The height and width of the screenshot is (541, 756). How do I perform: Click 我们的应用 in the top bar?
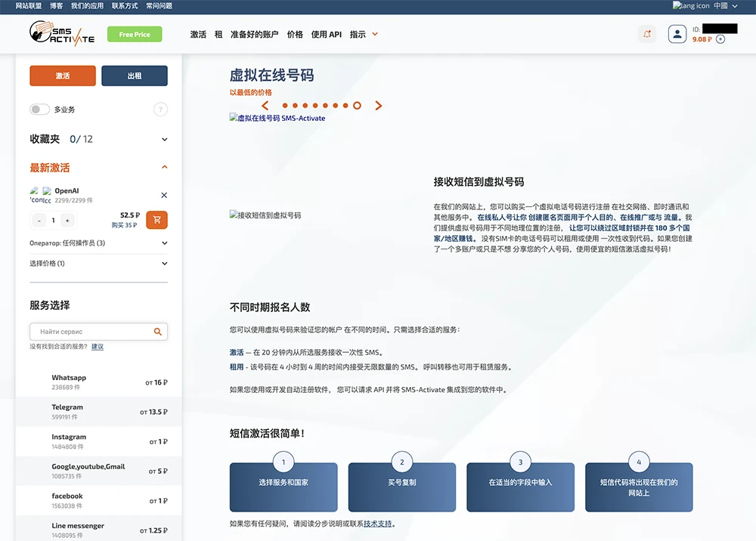pyautogui.click(x=87, y=6)
